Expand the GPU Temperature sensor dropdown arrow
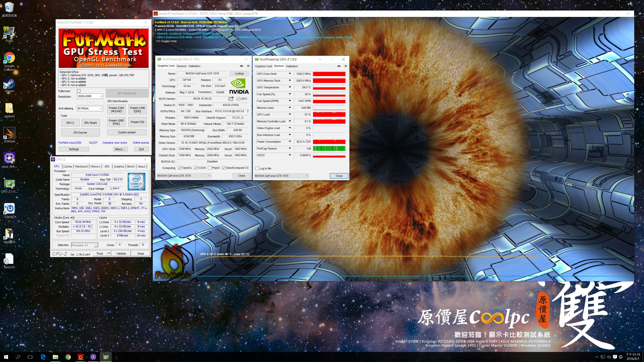Image resolution: width=644 pixels, height=362 pixels. (290, 87)
